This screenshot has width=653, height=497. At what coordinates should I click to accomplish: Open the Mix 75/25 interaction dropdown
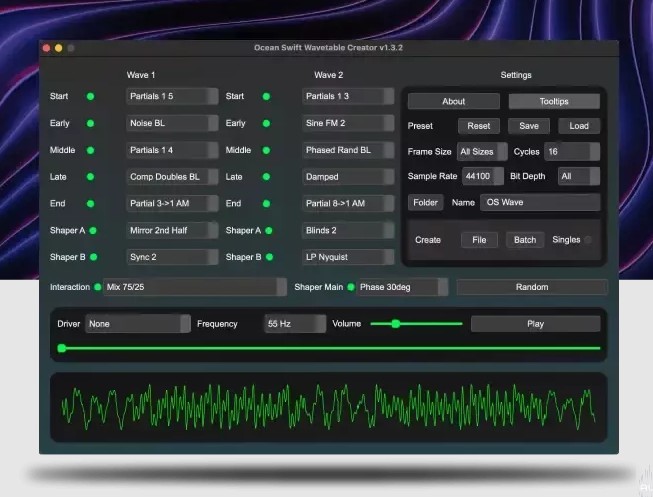[194, 287]
